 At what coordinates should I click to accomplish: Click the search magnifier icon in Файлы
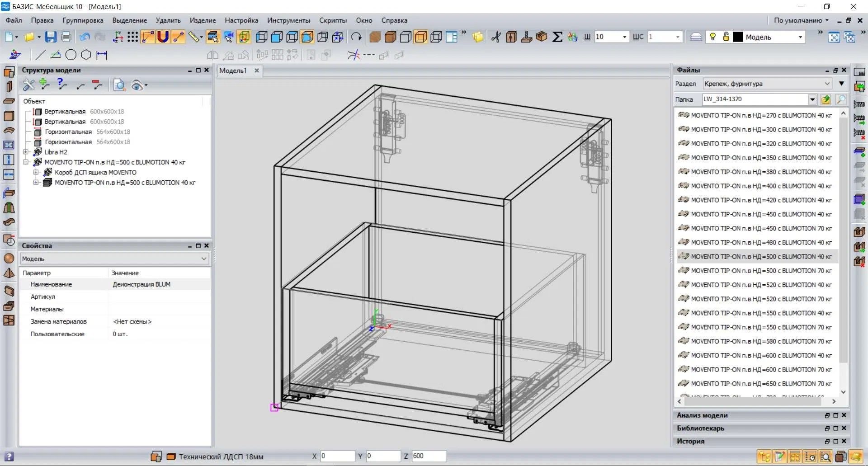(x=841, y=99)
